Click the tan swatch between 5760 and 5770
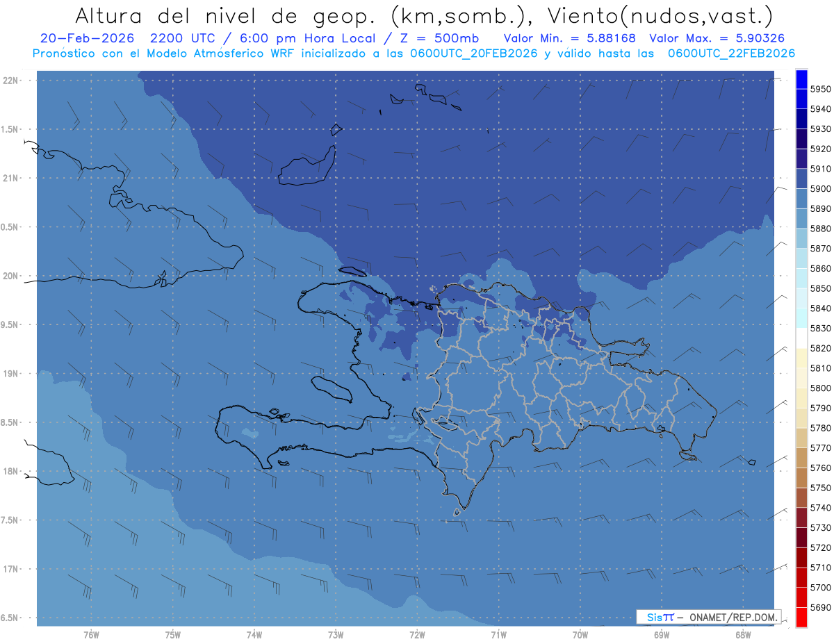834x644 pixels. 801,458
